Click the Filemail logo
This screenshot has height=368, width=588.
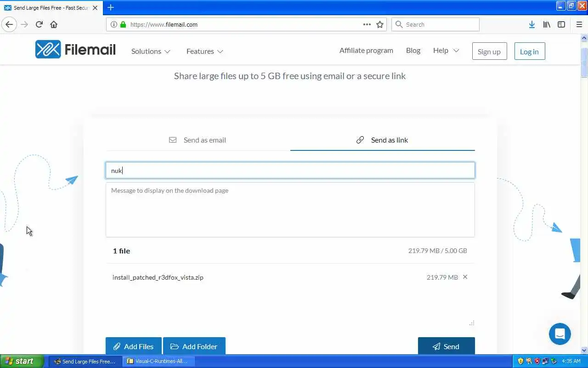(x=75, y=50)
